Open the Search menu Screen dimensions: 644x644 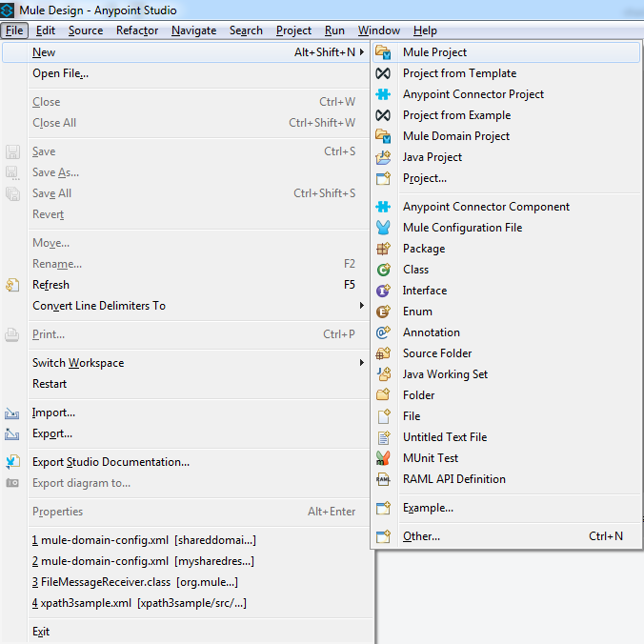click(246, 30)
